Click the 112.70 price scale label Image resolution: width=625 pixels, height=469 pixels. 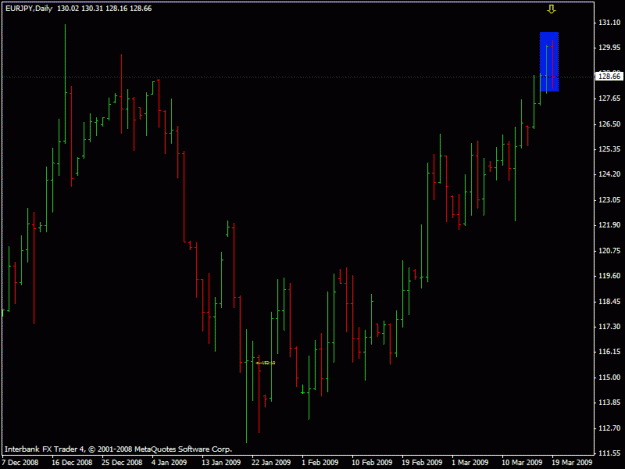[x=609, y=428]
